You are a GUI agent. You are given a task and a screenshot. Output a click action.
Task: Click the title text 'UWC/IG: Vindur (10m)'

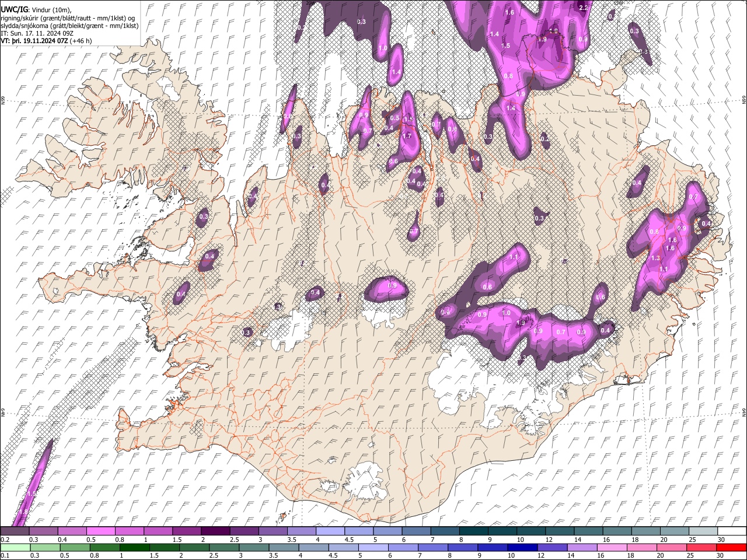pyautogui.click(x=36, y=9)
